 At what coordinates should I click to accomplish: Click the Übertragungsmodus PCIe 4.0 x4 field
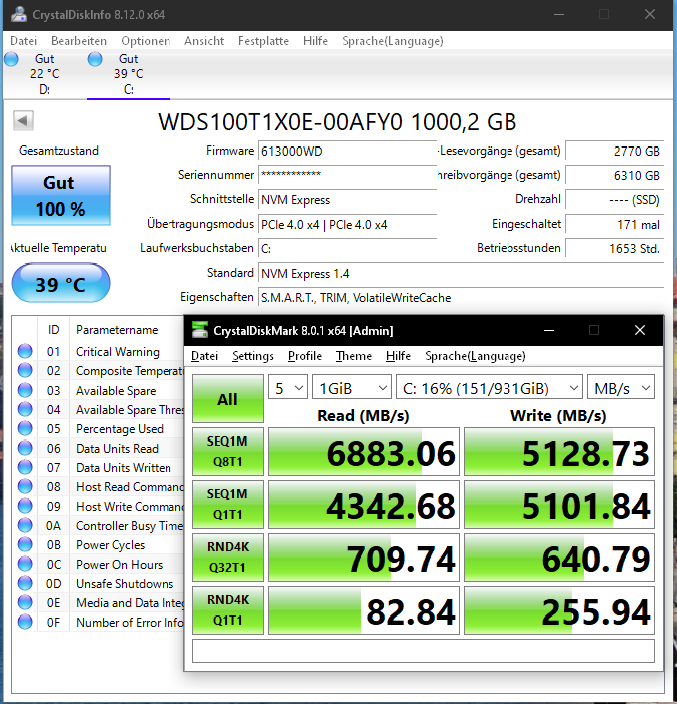[x=347, y=225]
